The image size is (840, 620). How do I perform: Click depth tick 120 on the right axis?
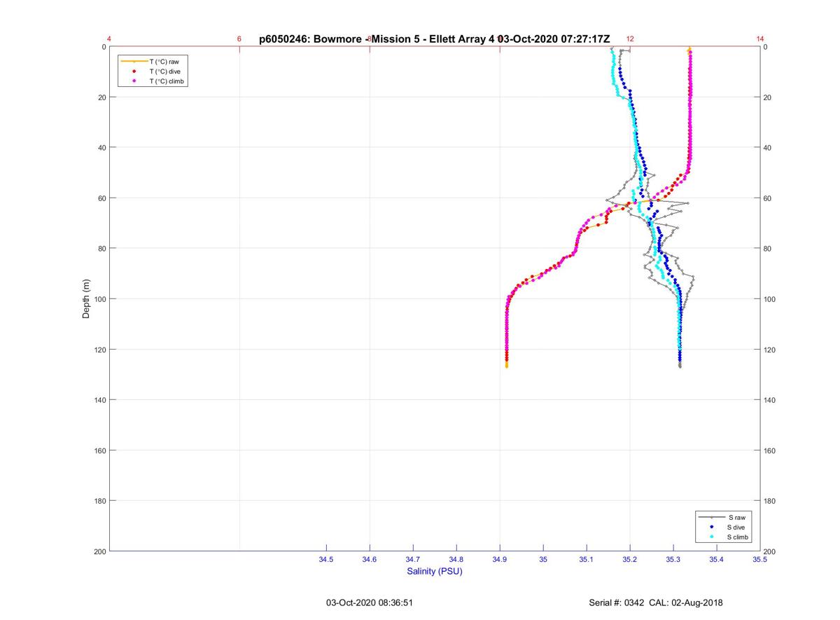point(771,350)
